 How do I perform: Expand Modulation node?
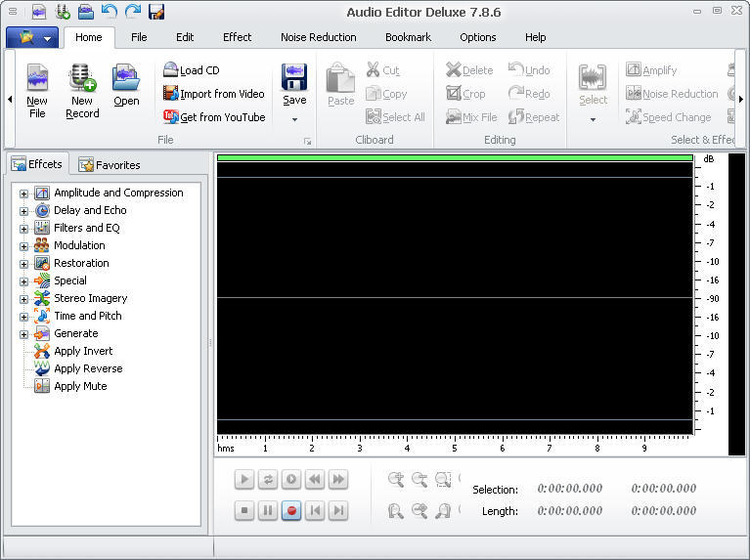click(x=23, y=246)
